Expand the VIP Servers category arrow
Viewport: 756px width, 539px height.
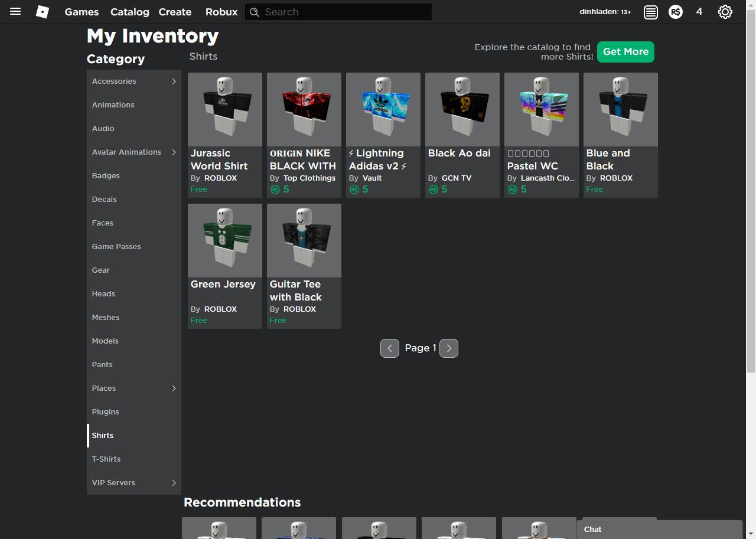[174, 483]
